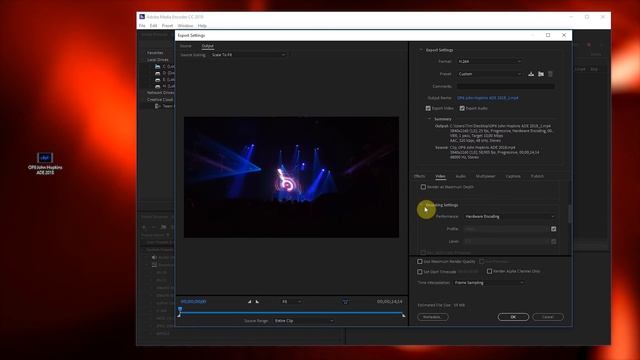Collapse the Summary section
Image resolution: width=640 pixels, height=360 pixels.
(429, 119)
